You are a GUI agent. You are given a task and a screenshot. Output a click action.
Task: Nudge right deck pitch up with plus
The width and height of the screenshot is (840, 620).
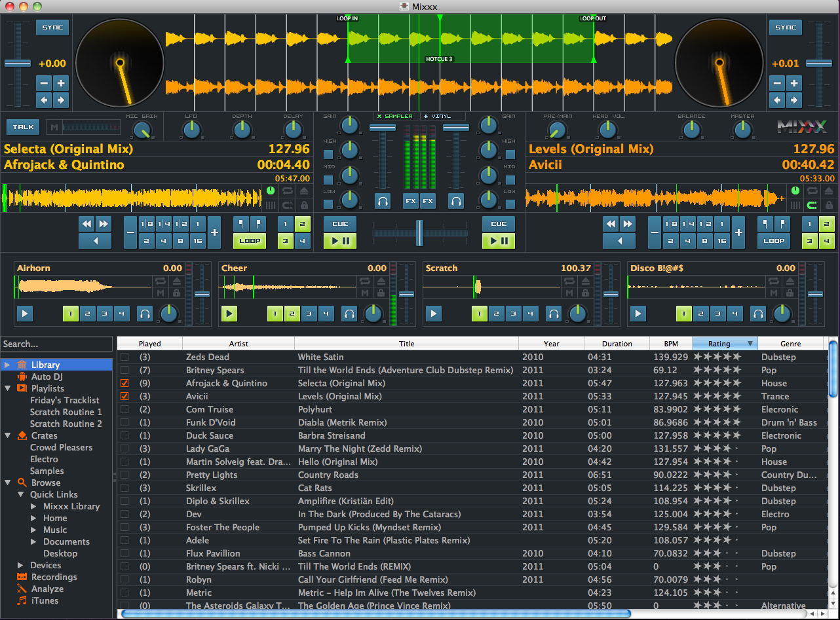(793, 83)
